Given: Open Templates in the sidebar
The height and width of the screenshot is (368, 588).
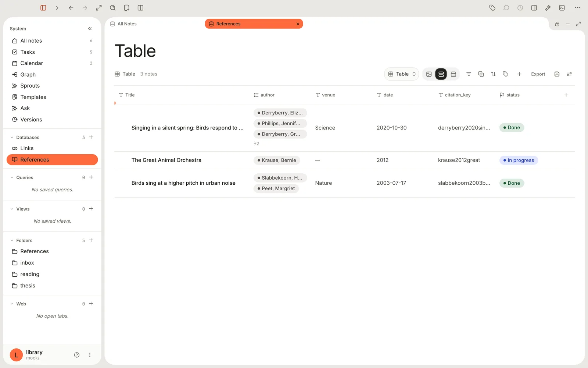Looking at the screenshot, I should [x=52, y=97].
